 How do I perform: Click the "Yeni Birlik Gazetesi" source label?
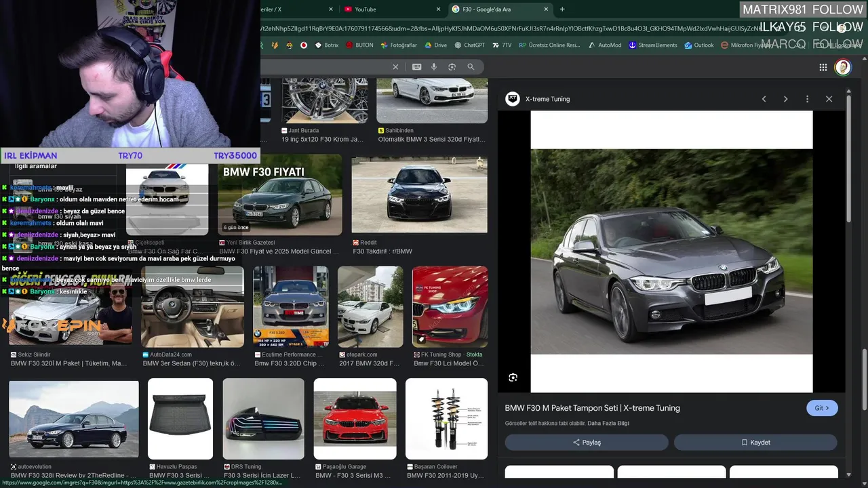(x=250, y=243)
